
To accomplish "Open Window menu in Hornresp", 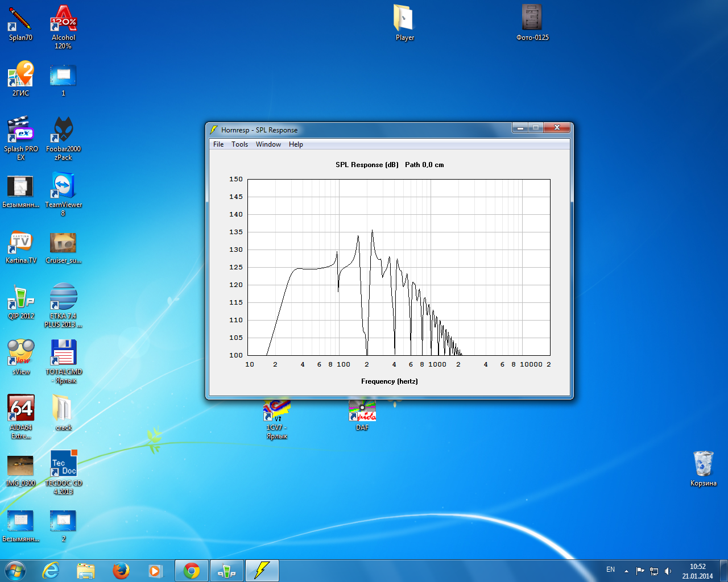I will click(268, 144).
